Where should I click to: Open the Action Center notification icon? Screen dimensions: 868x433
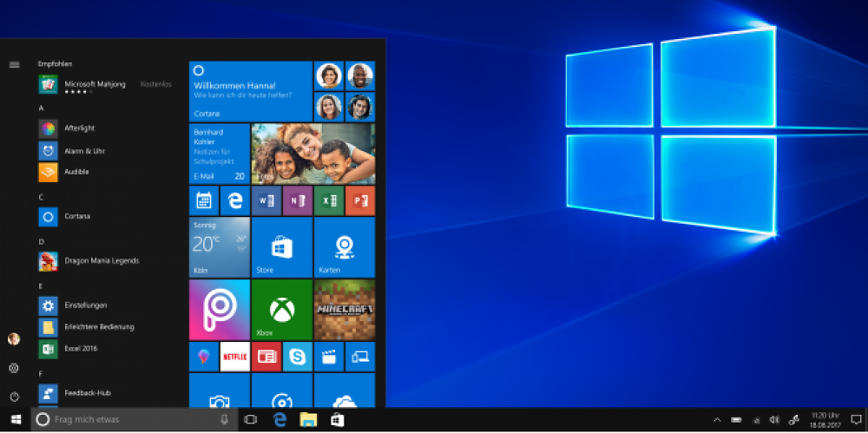coord(856,420)
